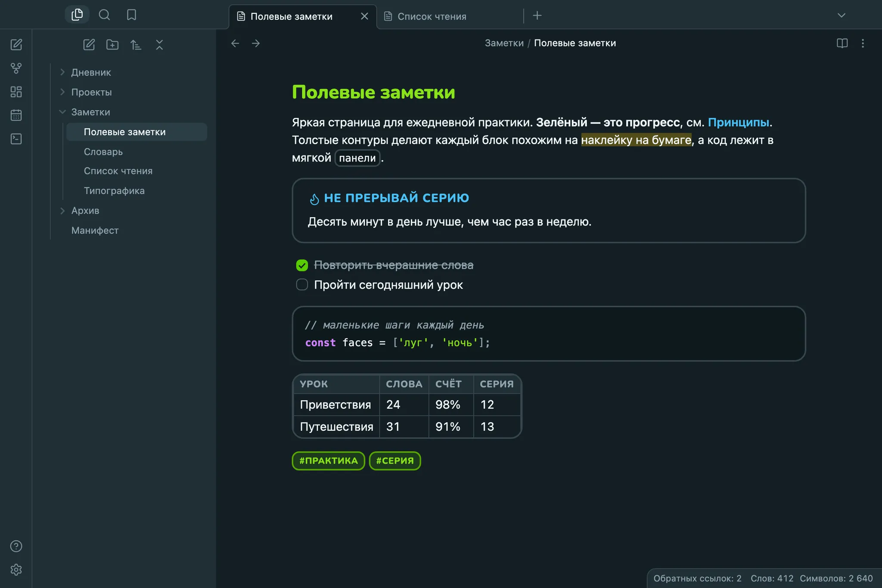882x588 pixels.
Task: Click Слов: 412 in status bar
Action: click(x=772, y=579)
